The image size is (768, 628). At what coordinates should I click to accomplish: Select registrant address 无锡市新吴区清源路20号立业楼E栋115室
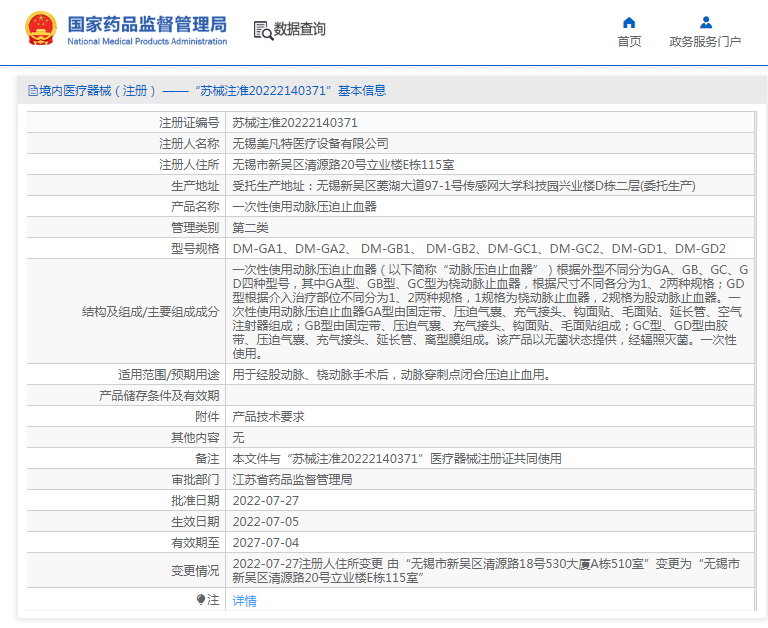click(x=343, y=165)
